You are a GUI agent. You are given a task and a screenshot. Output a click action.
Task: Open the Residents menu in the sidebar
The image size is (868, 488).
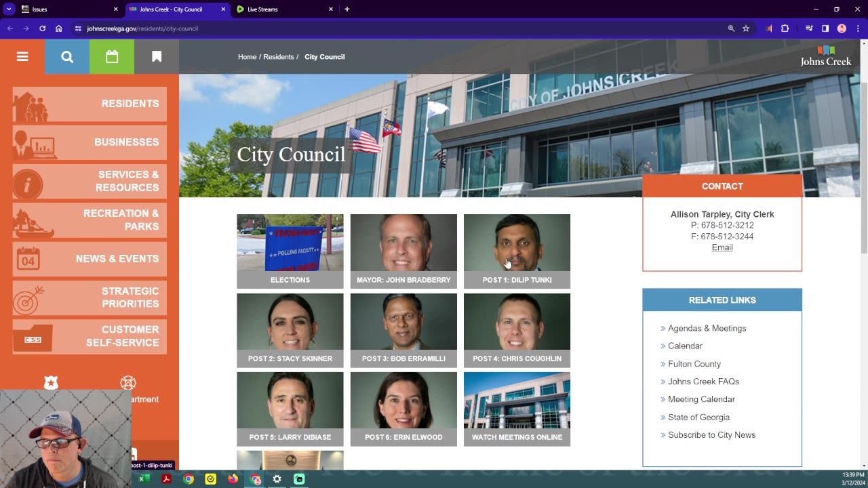(x=90, y=104)
